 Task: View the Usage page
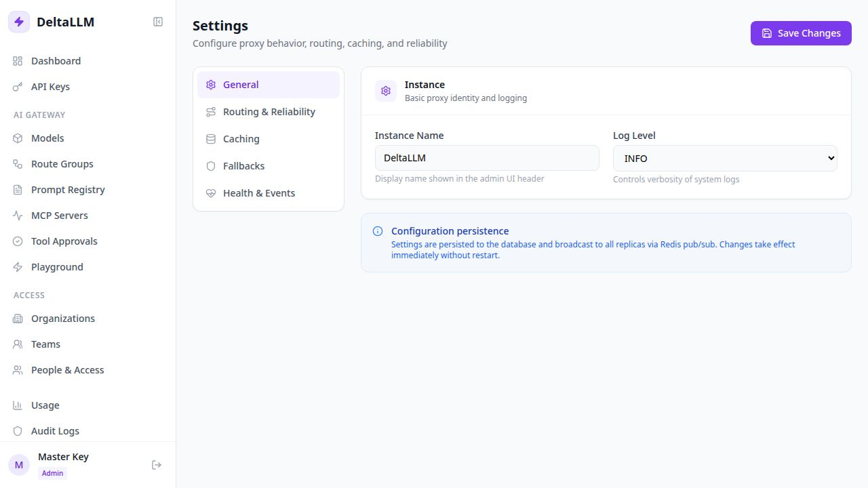pyautogui.click(x=87, y=405)
